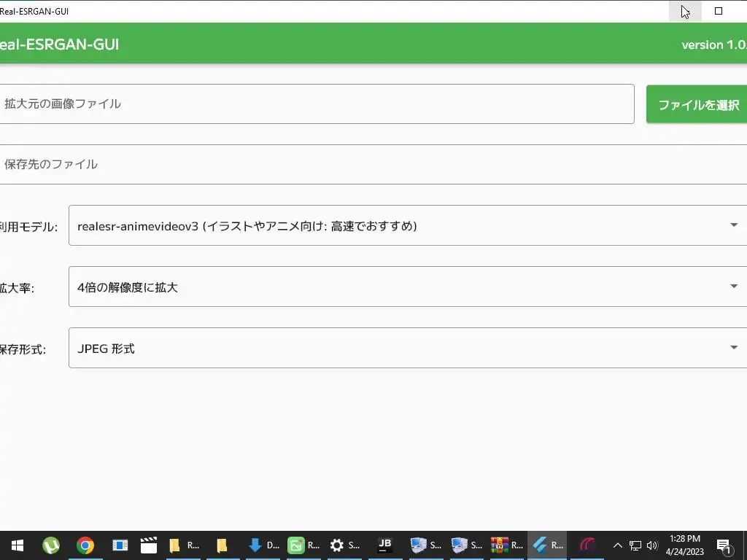Focus the 拡大元の画像ファイル input field

317,104
